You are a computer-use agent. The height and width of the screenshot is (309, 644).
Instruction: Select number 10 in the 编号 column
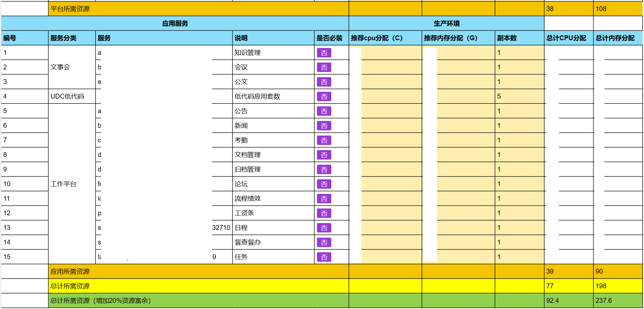tap(25, 184)
